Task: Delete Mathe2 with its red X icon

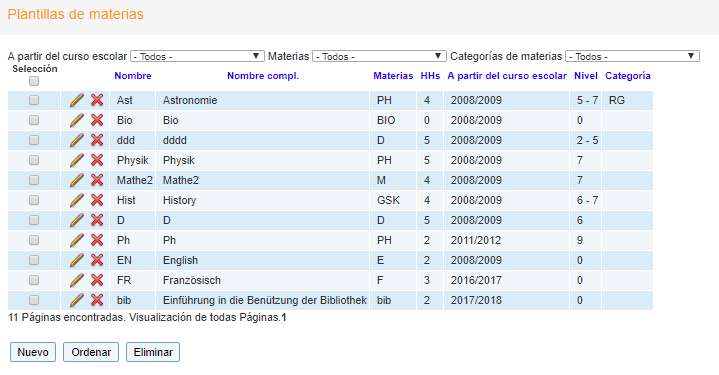Action: pyautogui.click(x=97, y=180)
